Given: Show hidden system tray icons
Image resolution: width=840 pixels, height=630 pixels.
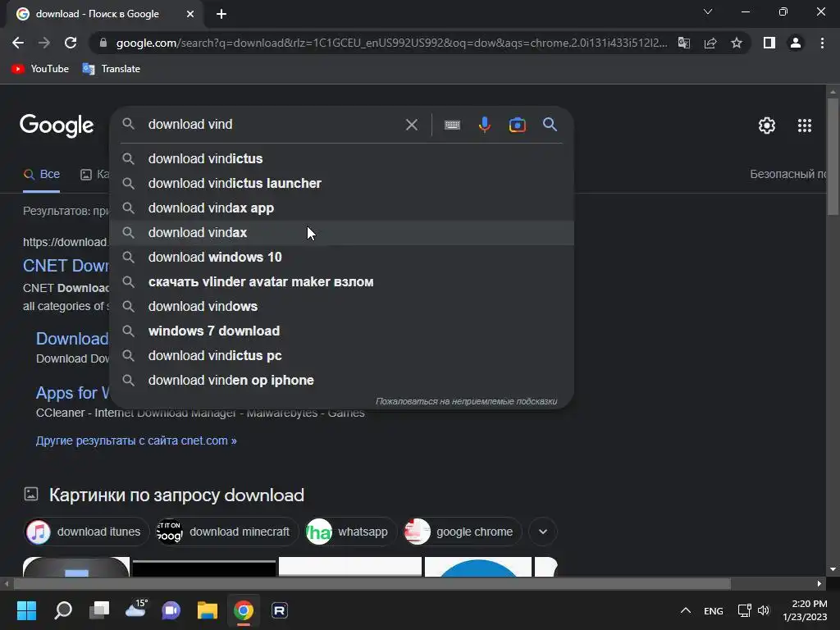Looking at the screenshot, I should click(685, 610).
